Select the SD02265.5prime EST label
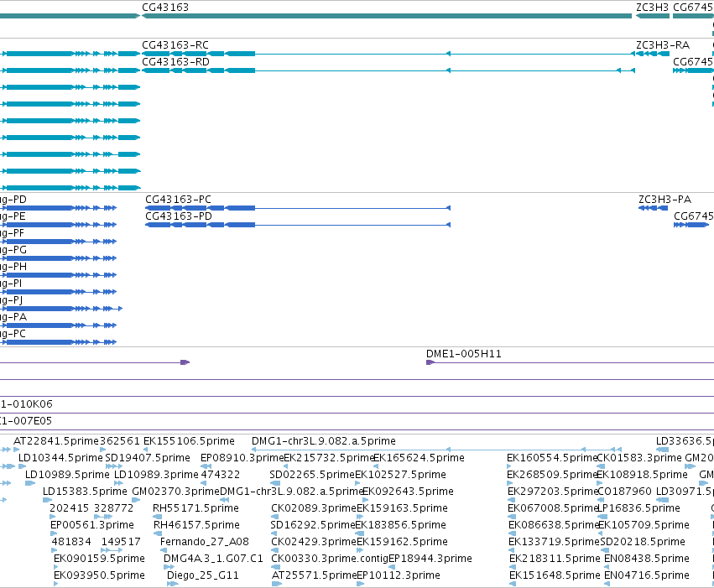Image resolution: width=714 pixels, height=588 pixels. [312, 475]
